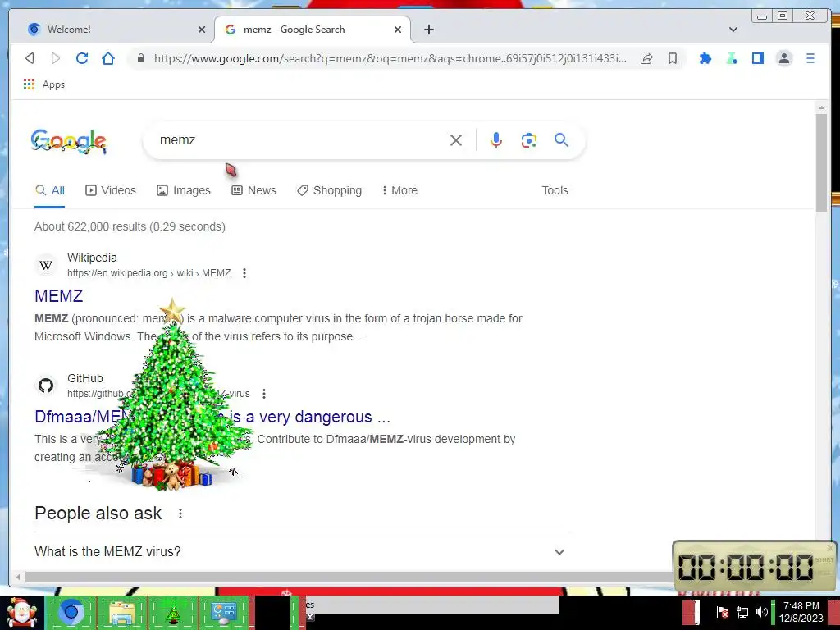
Task: Open the user profile icon
Action: (x=783, y=58)
